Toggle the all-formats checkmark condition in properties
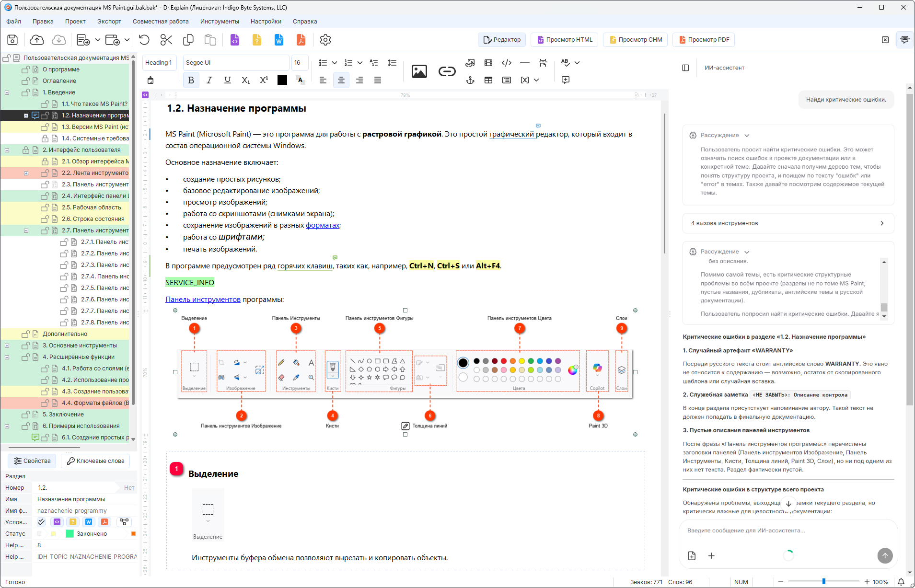The height and width of the screenshot is (588, 915). (41, 522)
